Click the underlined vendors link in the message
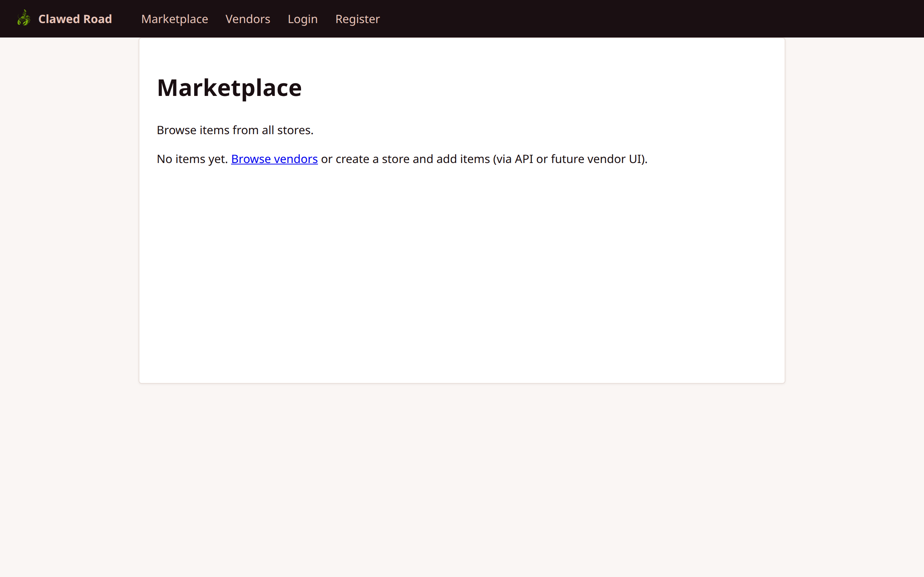Viewport: 924px width, 577px height. pyautogui.click(x=274, y=159)
